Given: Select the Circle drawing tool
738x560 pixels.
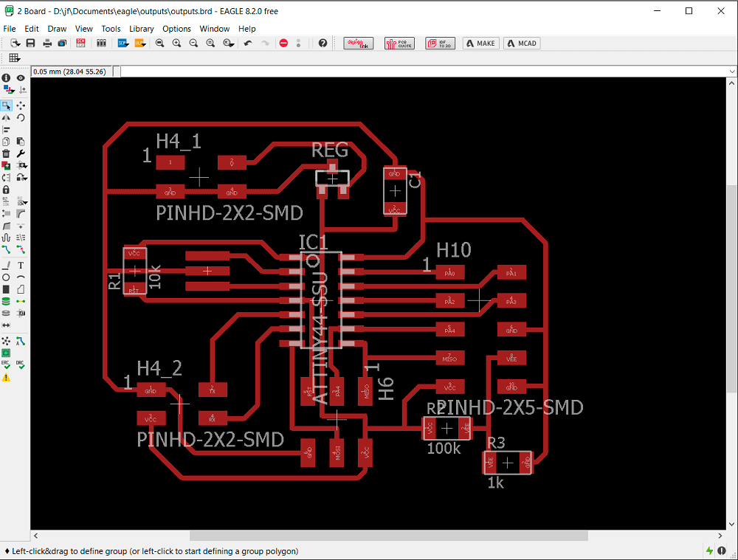Looking at the screenshot, I should [x=6, y=277].
